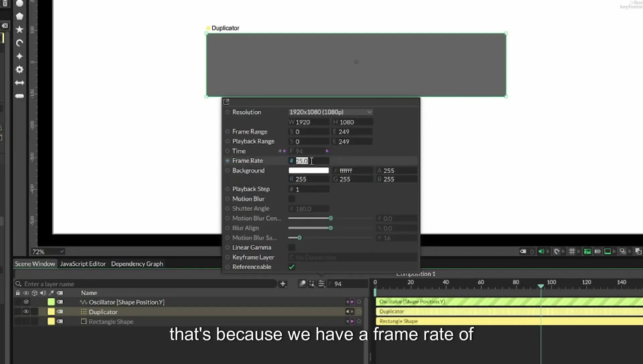This screenshot has width=643, height=364.
Task: Click the tag icon in viewport toolbar
Action: (523, 252)
